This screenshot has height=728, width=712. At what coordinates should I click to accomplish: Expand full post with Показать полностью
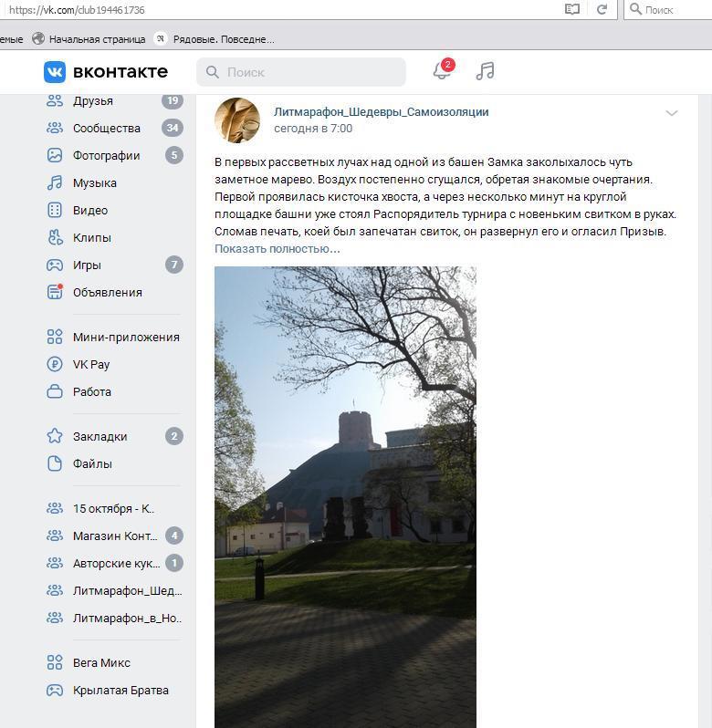coord(277,249)
